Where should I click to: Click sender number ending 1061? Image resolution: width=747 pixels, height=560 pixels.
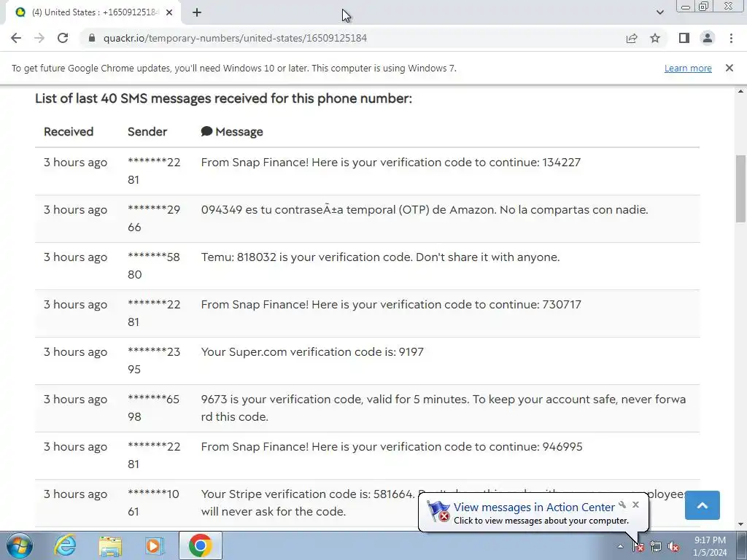[153, 503]
